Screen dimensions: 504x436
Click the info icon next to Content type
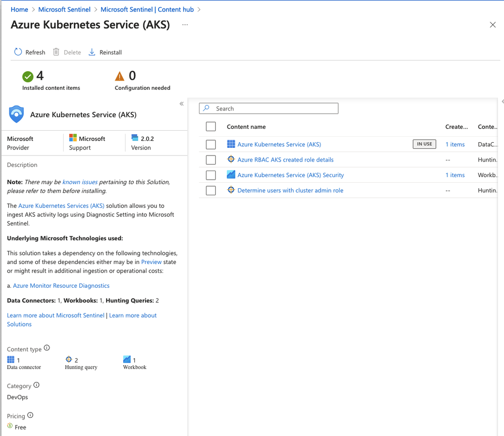47,348
